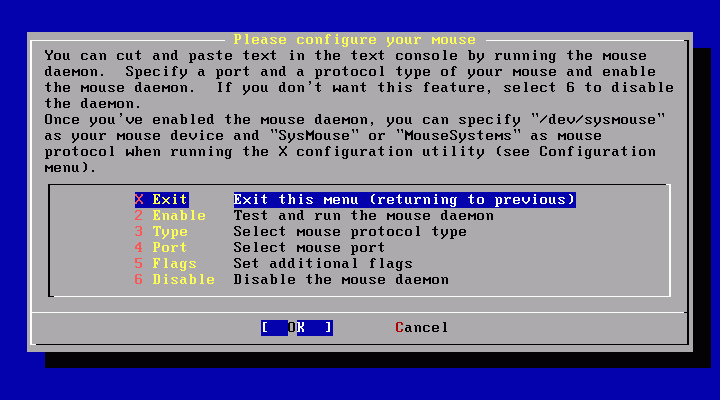720x400 pixels.
Task: Click the red X hotkey marker
Action: coord(139,200)
